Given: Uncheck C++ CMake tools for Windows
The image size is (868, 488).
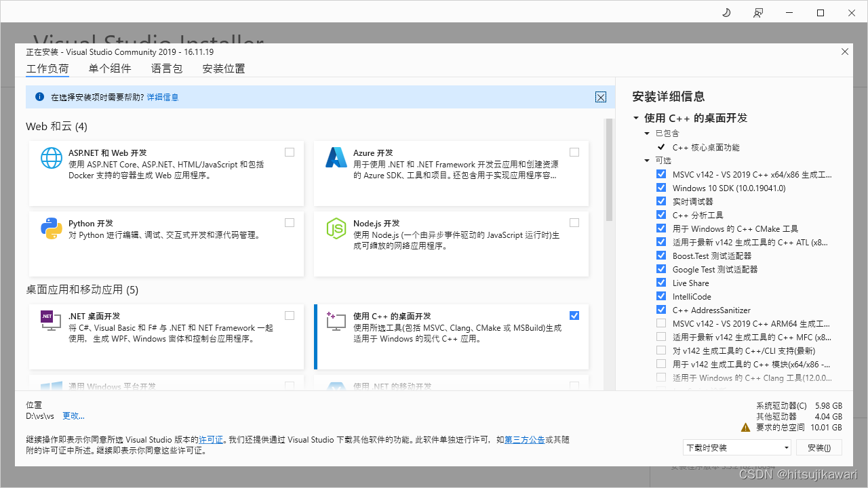Looking at the screenshot, I should point(661,228).
